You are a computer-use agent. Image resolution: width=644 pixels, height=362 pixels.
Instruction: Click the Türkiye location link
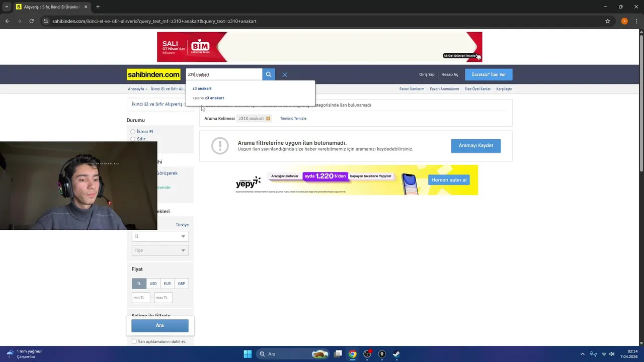pyautogui.click(x=182, y=225)
